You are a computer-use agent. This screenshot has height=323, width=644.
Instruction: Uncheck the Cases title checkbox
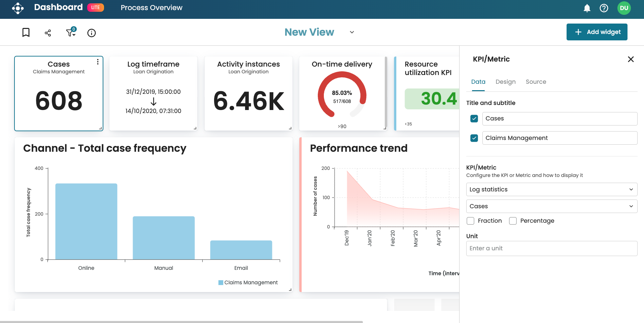[x=474, y=119]
